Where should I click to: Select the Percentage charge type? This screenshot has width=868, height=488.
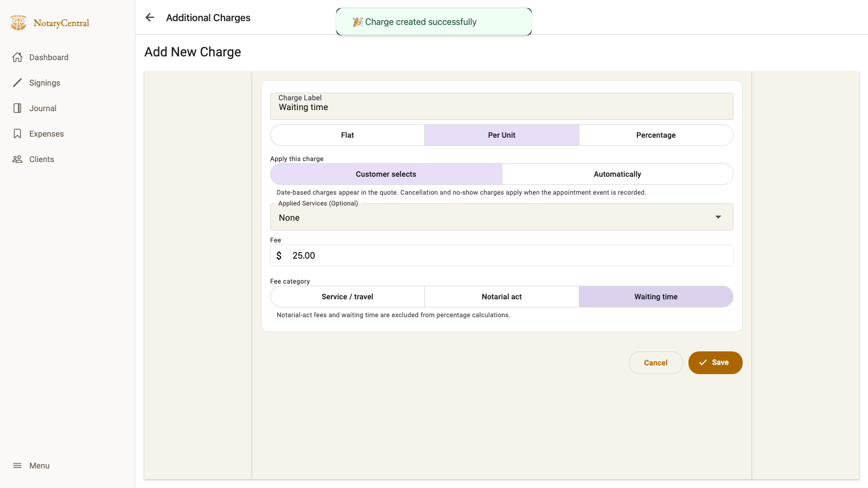tap(656, 135)
